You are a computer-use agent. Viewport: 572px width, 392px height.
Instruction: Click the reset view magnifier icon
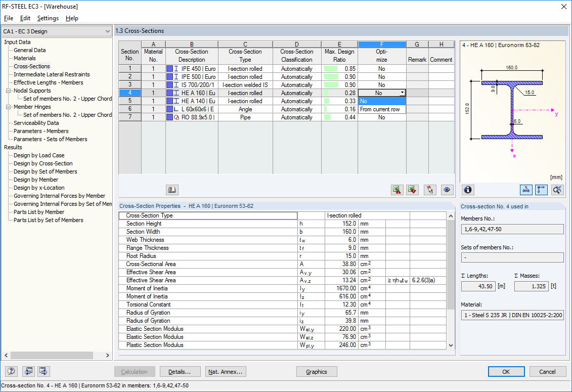tap(557, 190)
